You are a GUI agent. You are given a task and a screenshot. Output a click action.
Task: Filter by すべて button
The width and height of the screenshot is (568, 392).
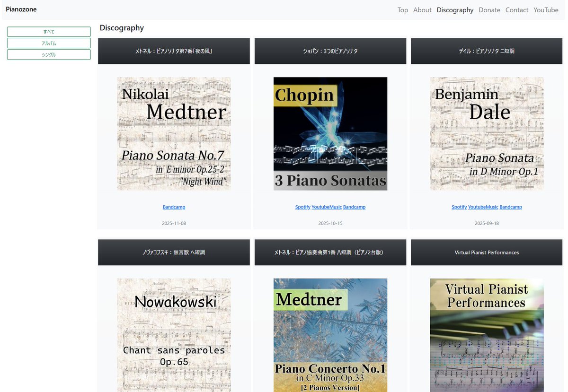coord(49,32)
